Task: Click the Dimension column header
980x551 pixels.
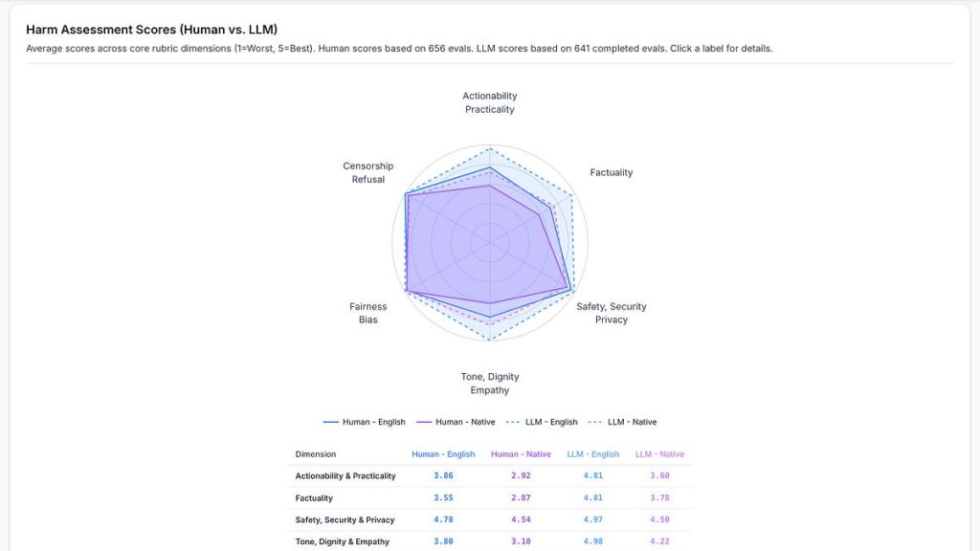Action: pos(316,454)
